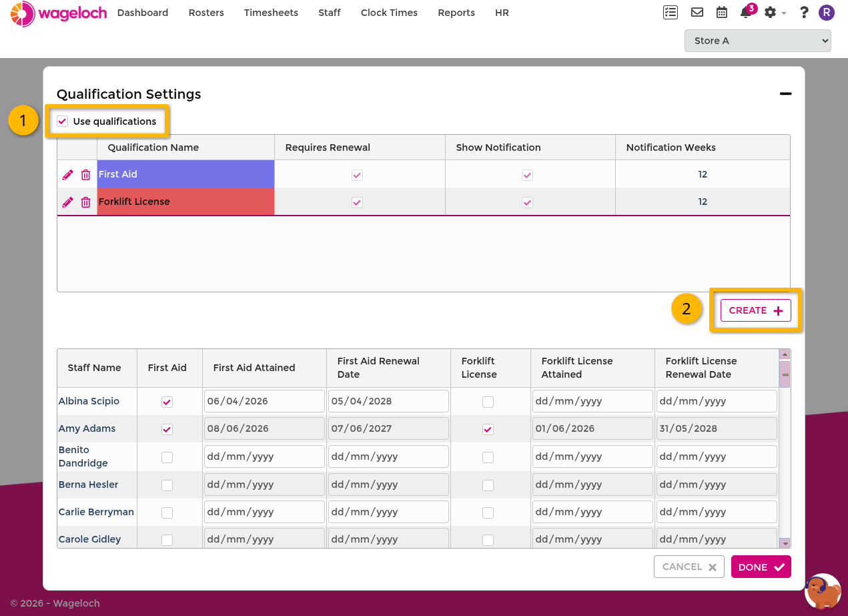Click First Aid notification weeks value 12
Screen dimensions: 848x616
point(703,174)
